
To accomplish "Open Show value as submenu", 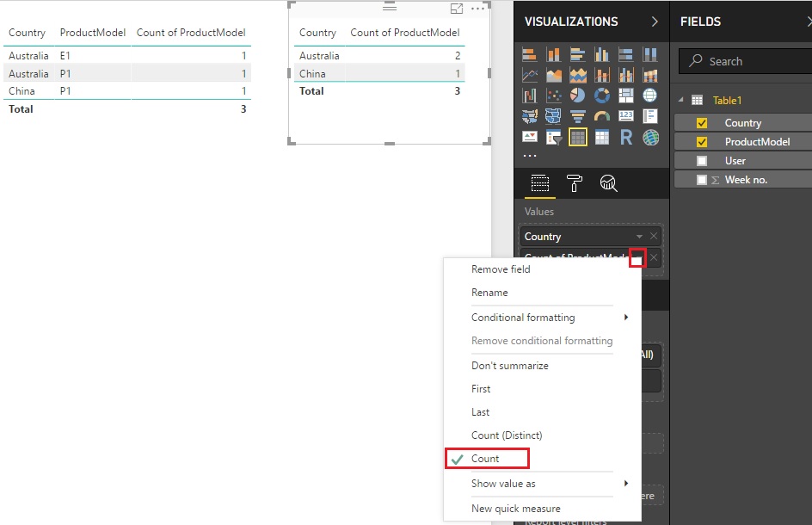I will point(542,484).
